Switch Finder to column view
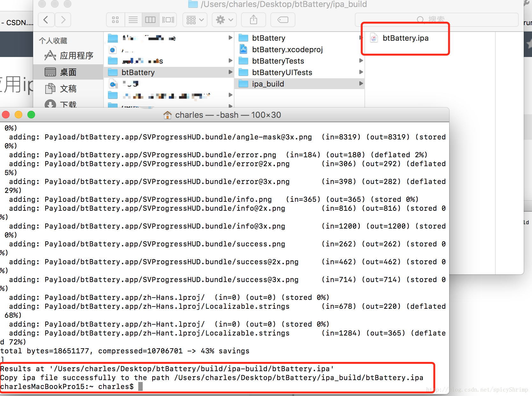Viewport: 532px width, 396px height. 150,20
